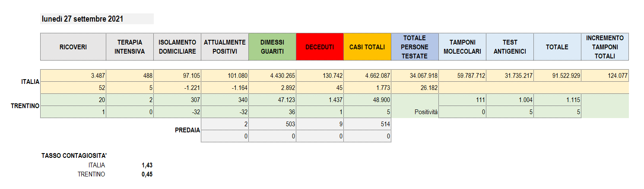Image resolution: width=644 pixels, height=189 pixels.
Task: Select the TERAPIA INTENSIVA header cell
Action: coord(130,47)
